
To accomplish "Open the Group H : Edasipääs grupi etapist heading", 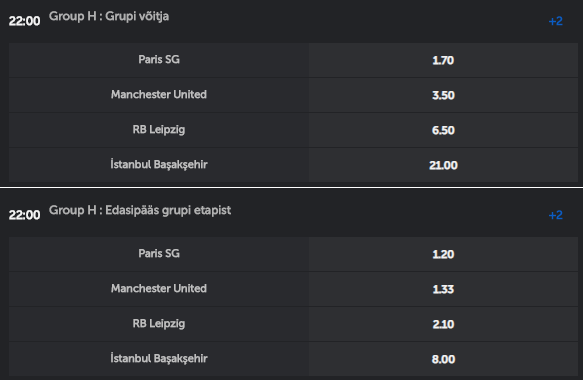I will click(140, 210).
